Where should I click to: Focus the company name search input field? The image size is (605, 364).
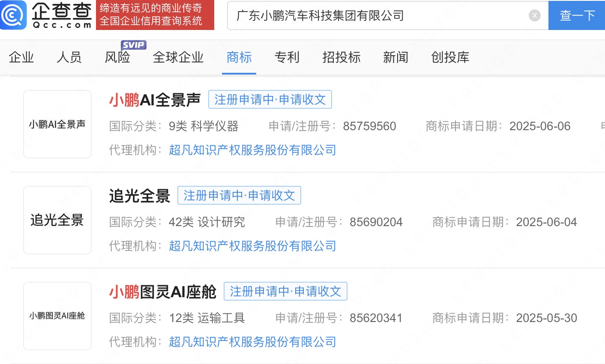click(388, 15)
